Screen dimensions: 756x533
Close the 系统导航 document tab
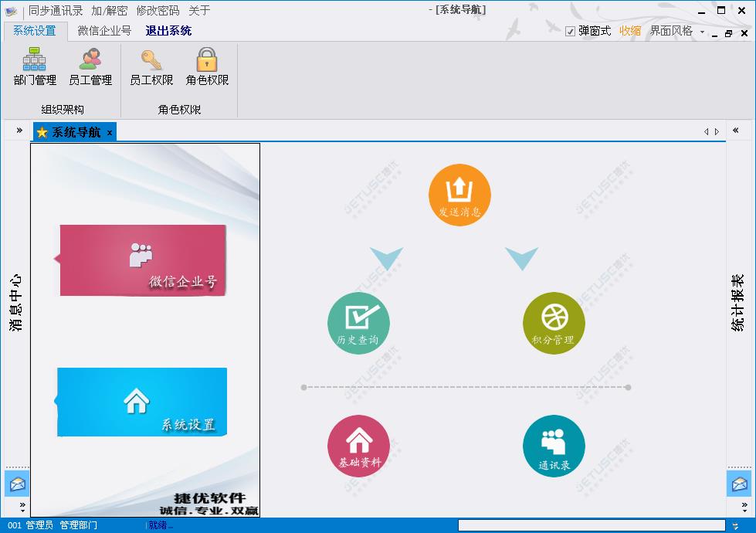point(110,133)
